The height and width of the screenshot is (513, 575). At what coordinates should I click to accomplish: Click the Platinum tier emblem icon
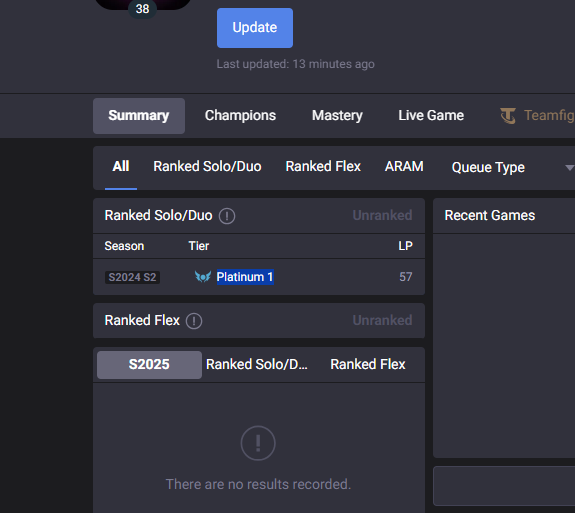[203, 277]
